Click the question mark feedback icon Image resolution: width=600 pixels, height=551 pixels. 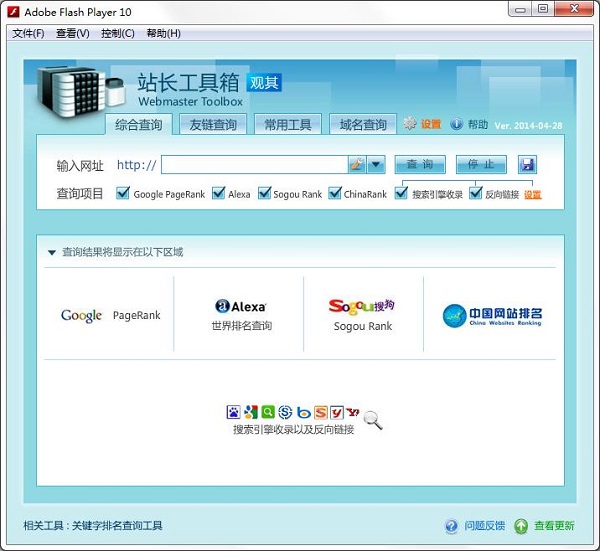tap(452, 526)
